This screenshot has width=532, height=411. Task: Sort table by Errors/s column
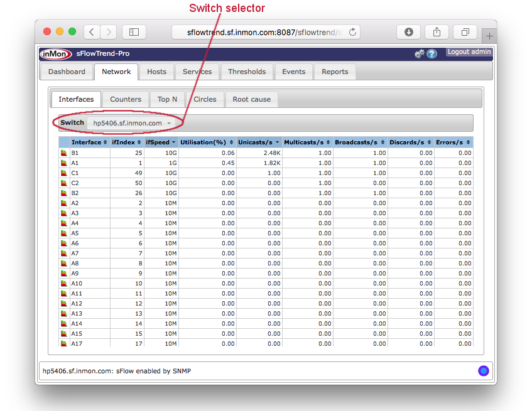(453, 142)
